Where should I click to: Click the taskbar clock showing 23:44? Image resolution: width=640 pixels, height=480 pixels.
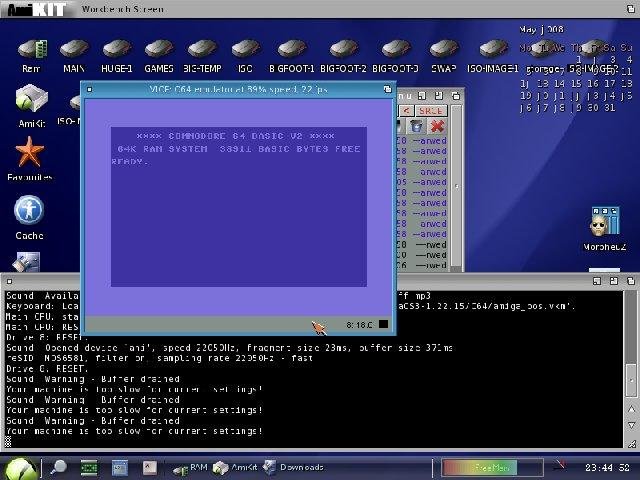tap(607, 468)
